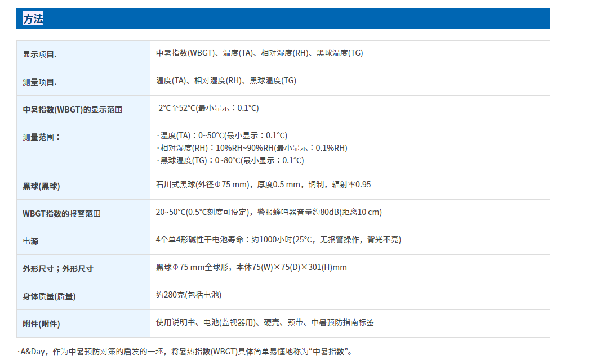
Task: Click the 测量范围 row label
Action: pyautogui.click(x=41, y=137)
